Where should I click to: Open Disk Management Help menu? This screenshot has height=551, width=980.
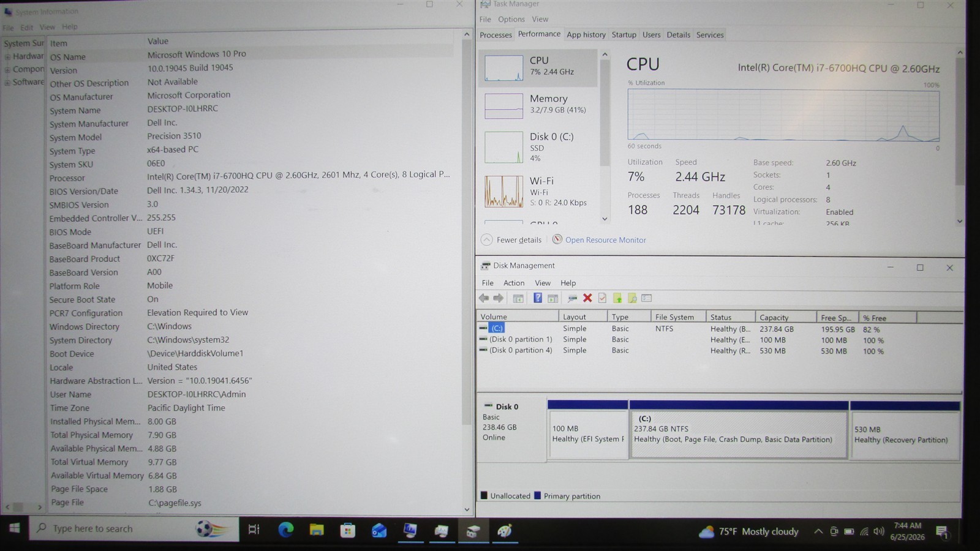[568, 283]
